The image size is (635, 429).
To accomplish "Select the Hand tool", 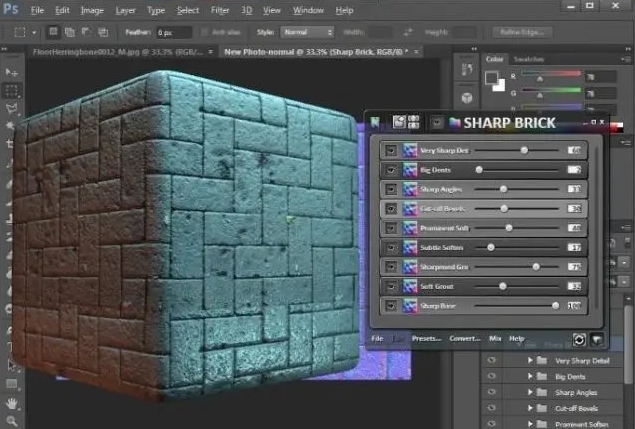I will 12,402.
